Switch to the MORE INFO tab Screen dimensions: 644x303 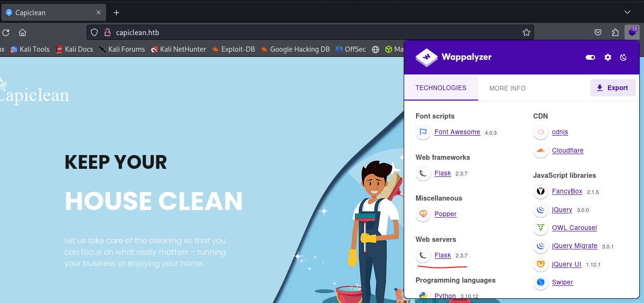point(508,88)
